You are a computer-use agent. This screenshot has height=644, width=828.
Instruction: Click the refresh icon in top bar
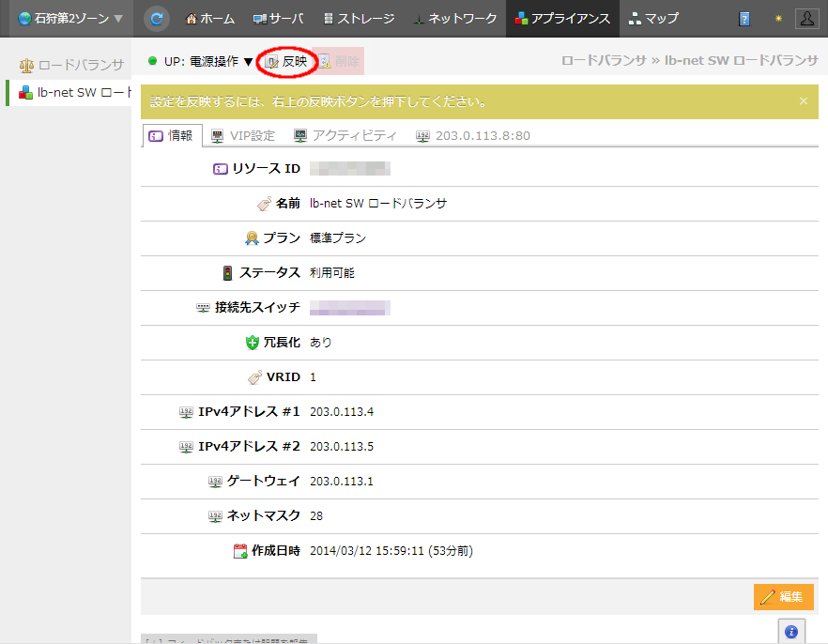(157, 18)
